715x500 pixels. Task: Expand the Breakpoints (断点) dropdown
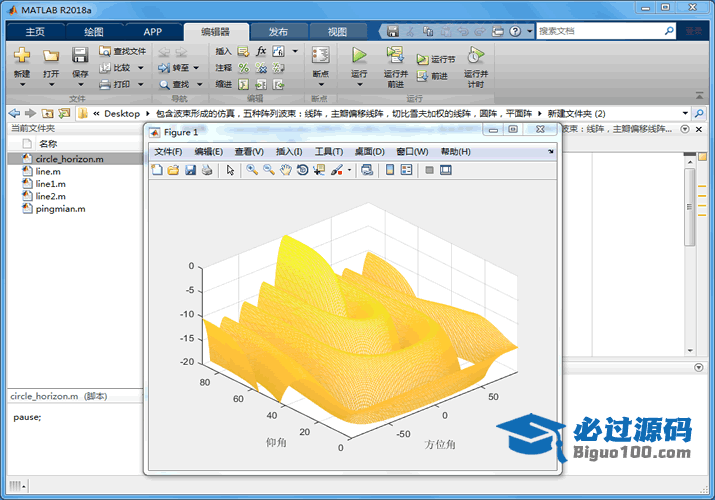tap(320, 83)
